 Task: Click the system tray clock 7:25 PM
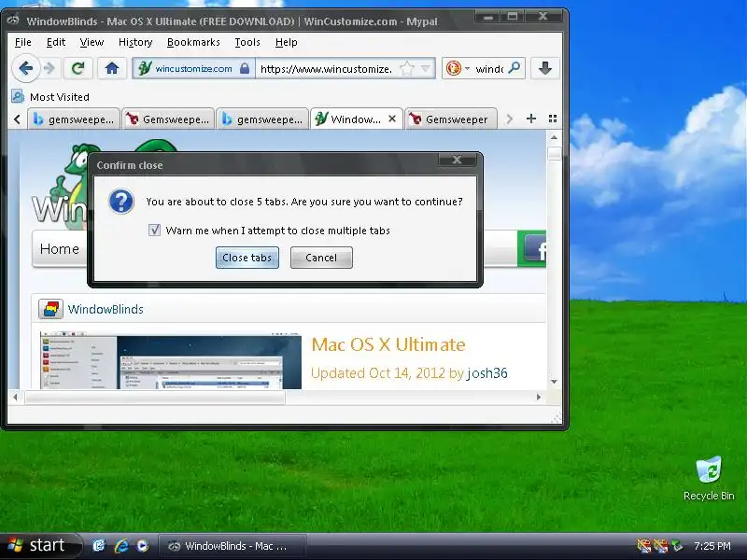[712, 546]
